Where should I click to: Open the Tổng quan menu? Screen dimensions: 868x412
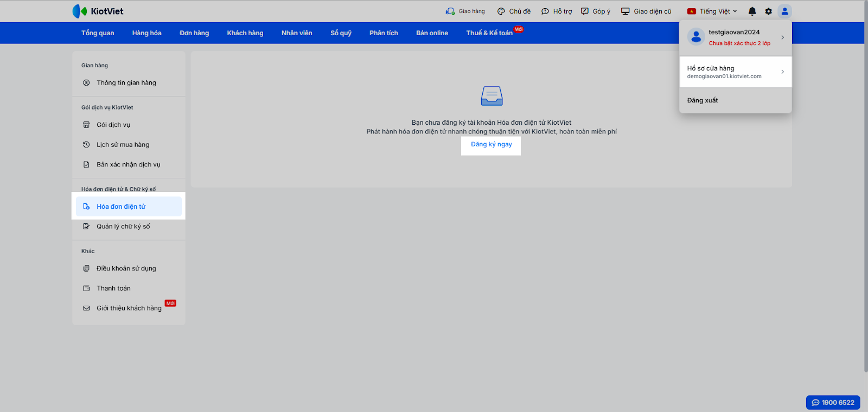click(x=98, y=33)
